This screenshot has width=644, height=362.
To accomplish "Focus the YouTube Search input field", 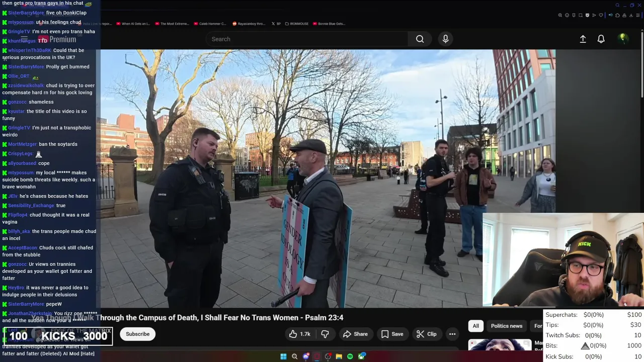I will coord(307,39).
